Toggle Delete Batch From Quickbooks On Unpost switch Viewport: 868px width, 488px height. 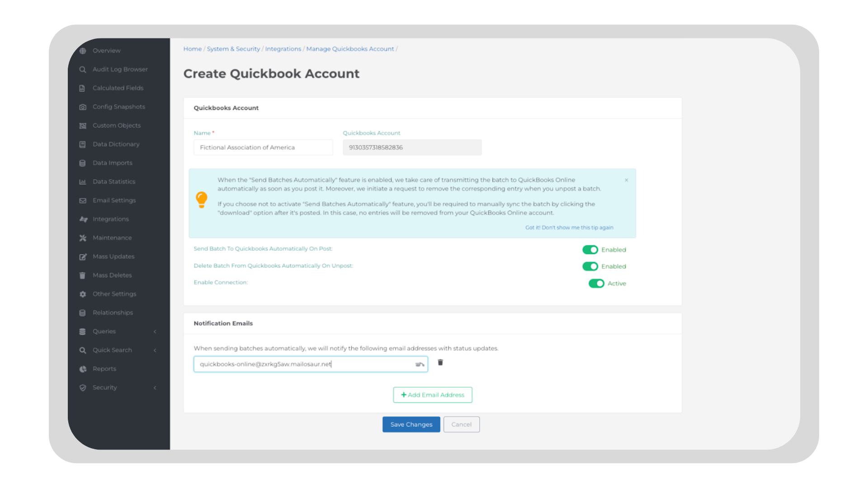pyautogui.click(x=590, y=266)
